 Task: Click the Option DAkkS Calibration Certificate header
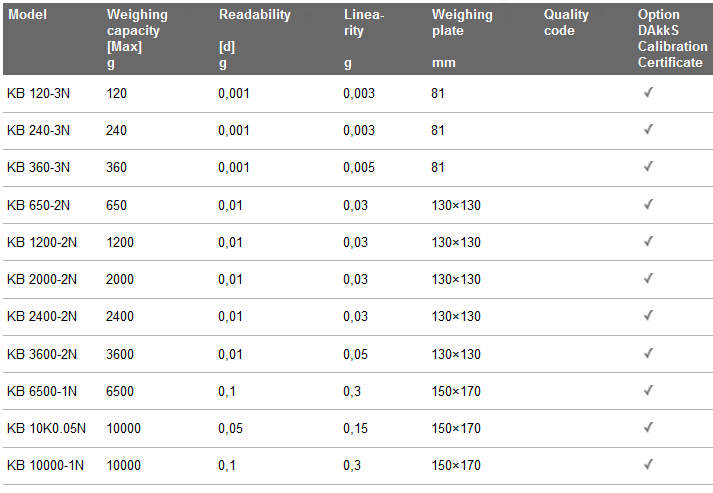coord(672,38)
